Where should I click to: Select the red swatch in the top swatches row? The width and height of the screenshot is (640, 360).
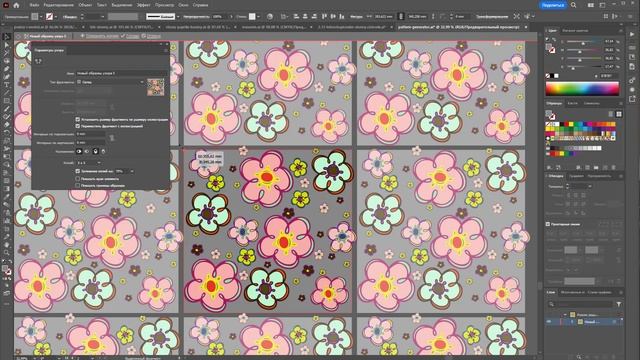click(566, 124)
